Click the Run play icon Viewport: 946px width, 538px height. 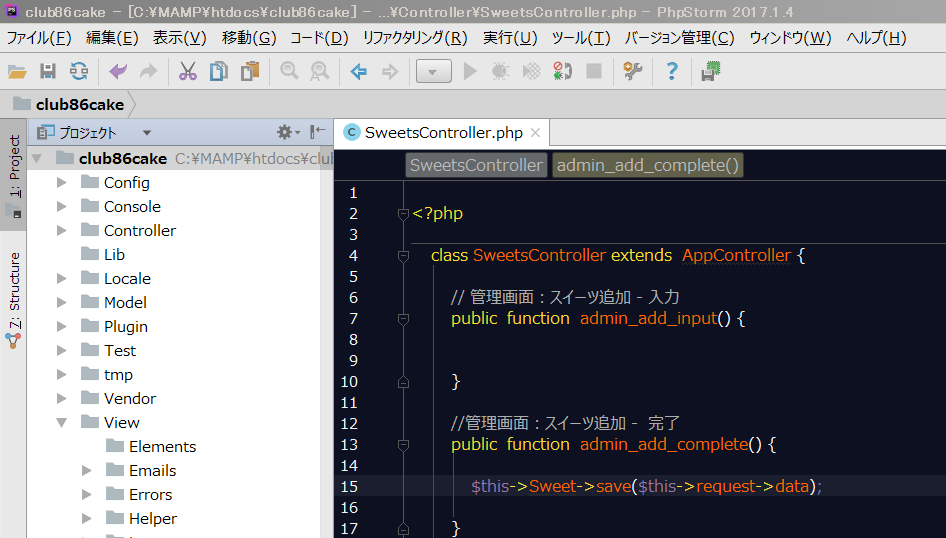pos(470,72)
